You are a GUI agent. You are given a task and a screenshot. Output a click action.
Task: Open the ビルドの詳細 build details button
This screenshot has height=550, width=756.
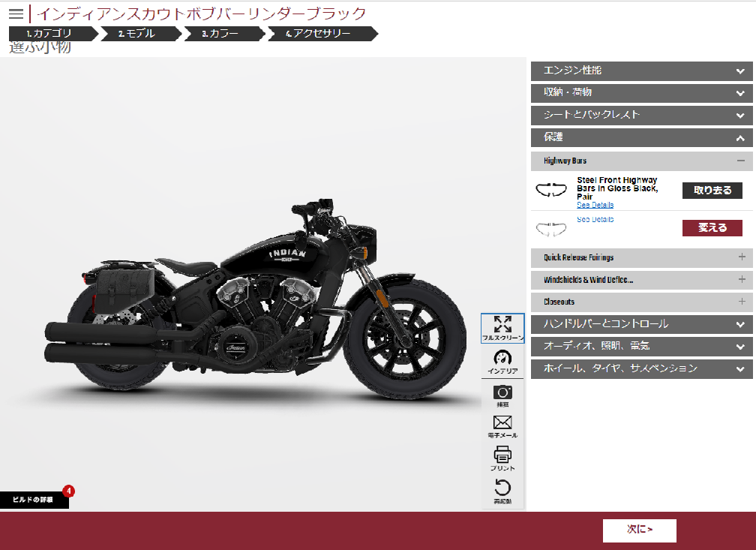point(34,500)
